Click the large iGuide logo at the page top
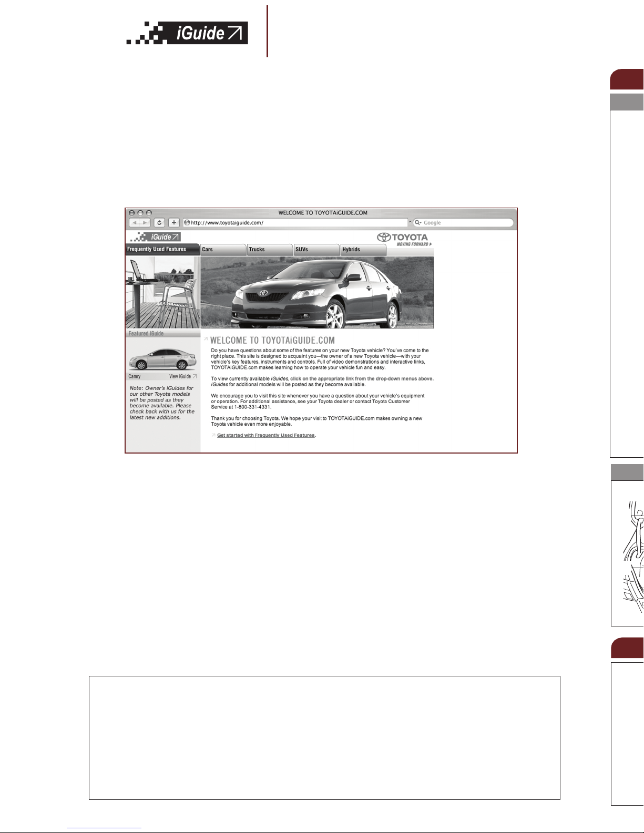 coord(187,33)
